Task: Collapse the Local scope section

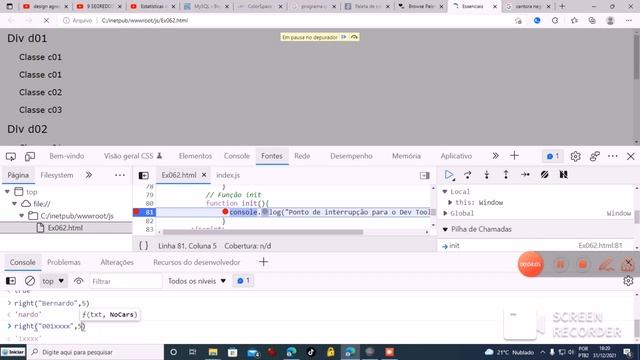Action: pos(445,192)
